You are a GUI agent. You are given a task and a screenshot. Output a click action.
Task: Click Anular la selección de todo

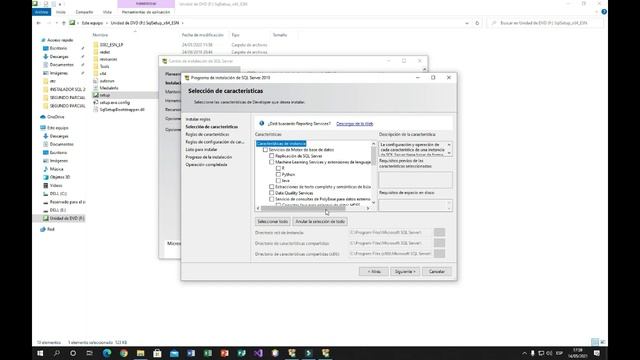[320, 222]
